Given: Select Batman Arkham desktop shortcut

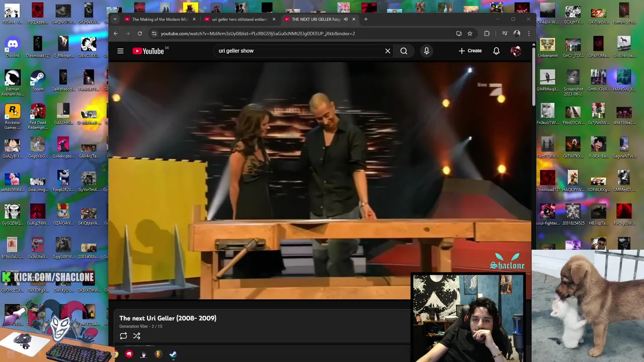Looking at the screenshot, I should (x=13, y=83).
